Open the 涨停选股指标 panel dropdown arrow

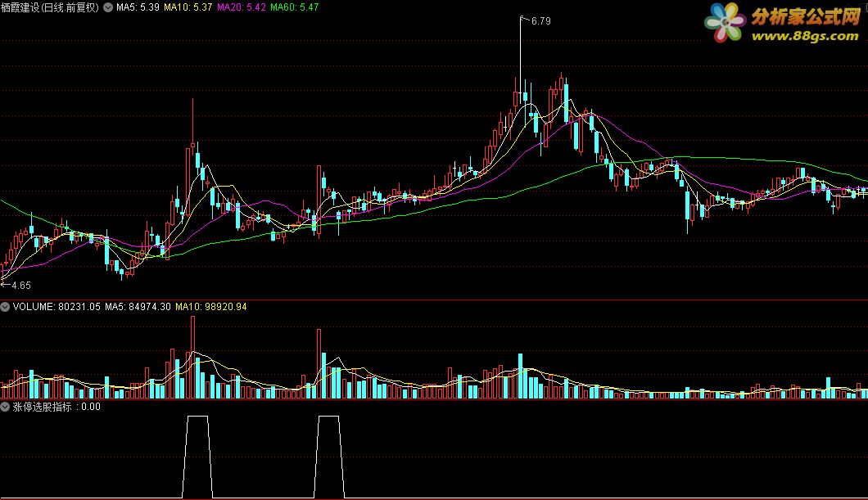(5, 407)
